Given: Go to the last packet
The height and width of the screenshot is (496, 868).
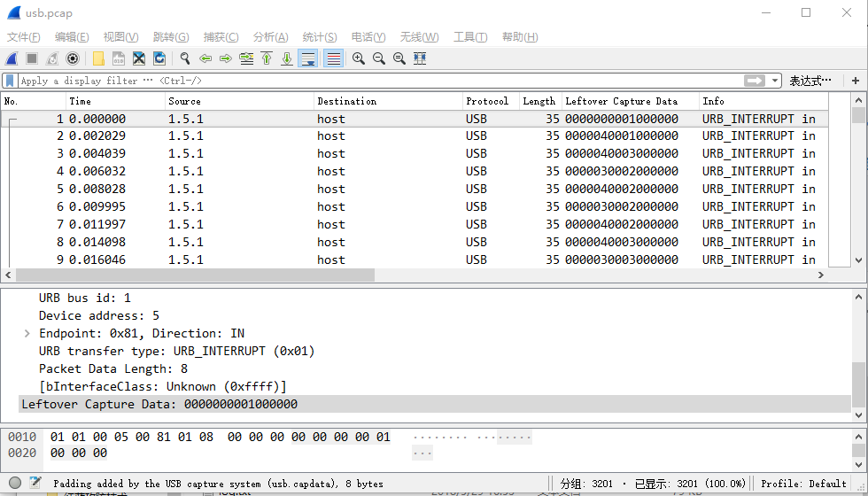Looking at the screenshot, I should pos(287,58).
